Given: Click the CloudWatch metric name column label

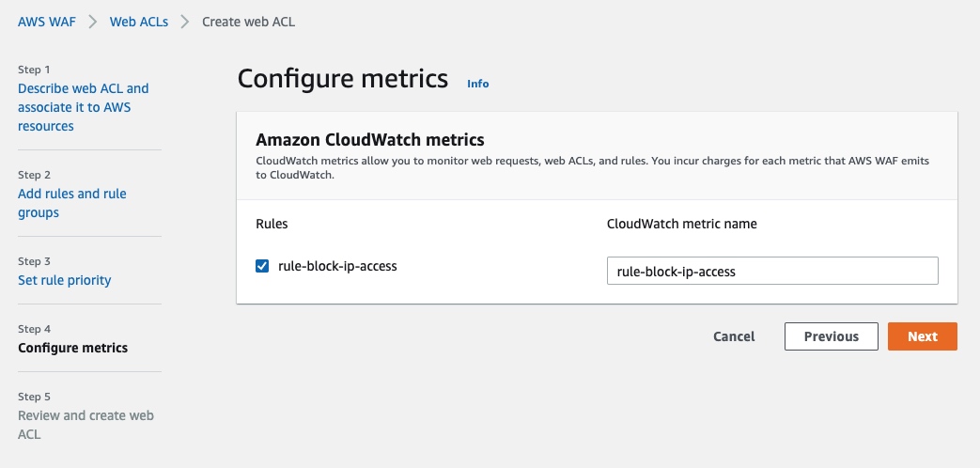Looking at the screenshot, I should [x=681, y=224].
